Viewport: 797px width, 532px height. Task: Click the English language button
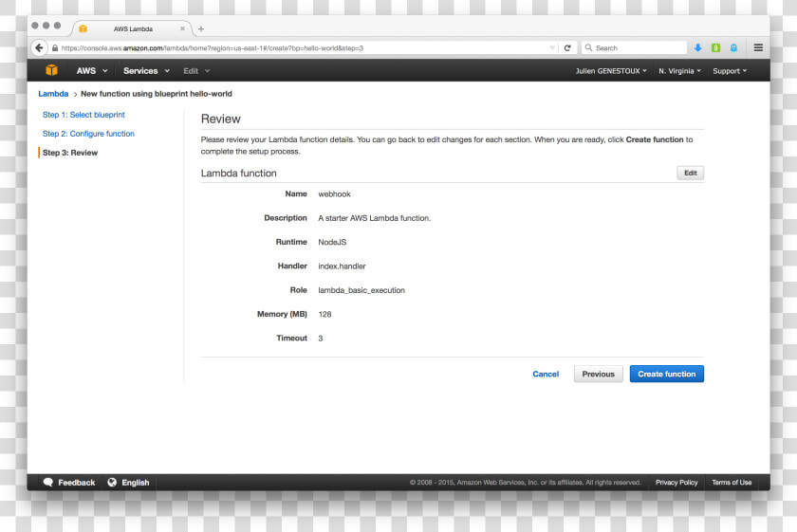tap(129, 482)
